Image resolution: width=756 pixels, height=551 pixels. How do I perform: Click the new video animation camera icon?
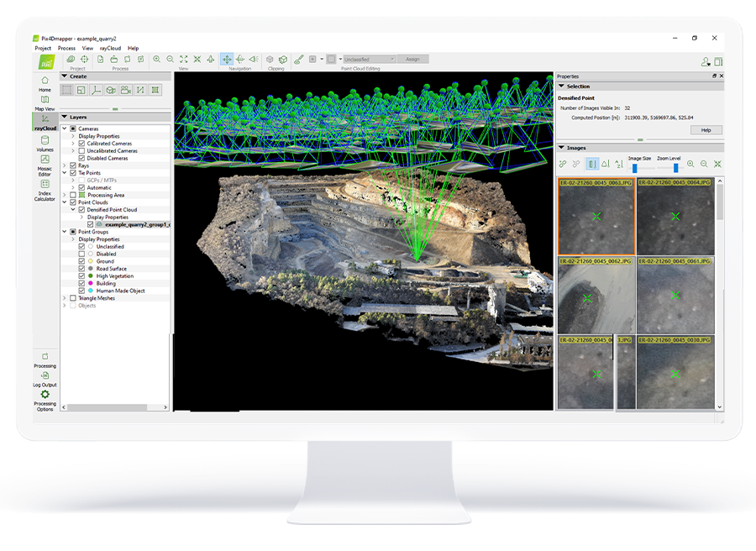(x=125, y=90)
